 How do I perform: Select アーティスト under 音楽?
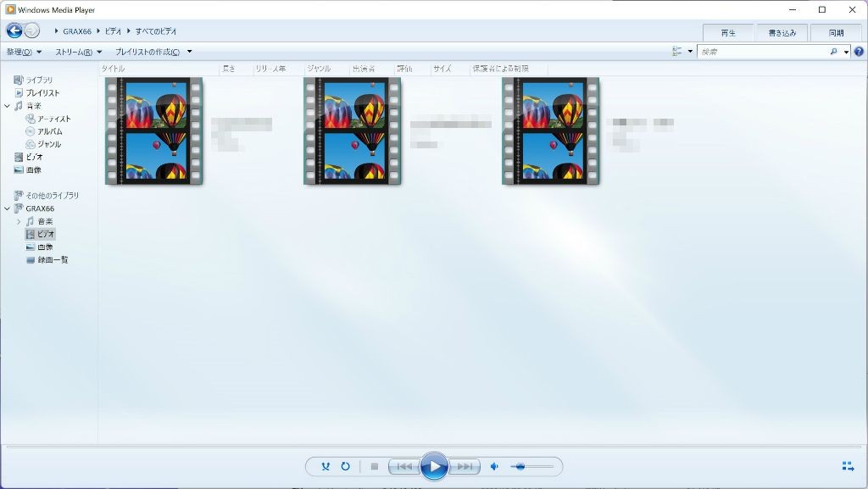pos(48,119)
